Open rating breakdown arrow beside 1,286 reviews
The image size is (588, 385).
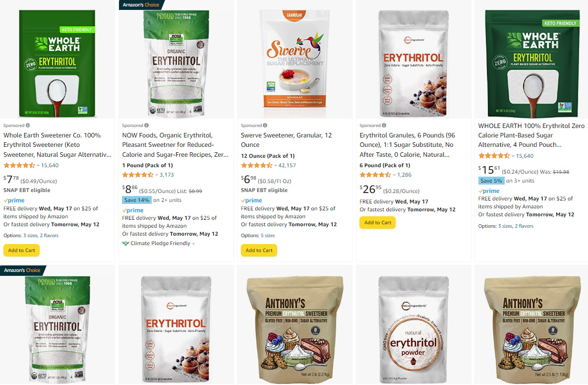pos(394,175)
